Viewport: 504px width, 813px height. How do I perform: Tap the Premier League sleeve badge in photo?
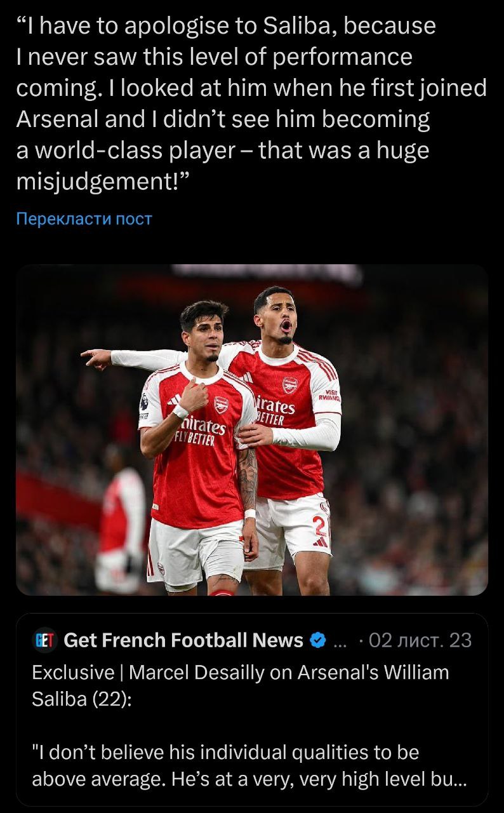pos(145,401)
